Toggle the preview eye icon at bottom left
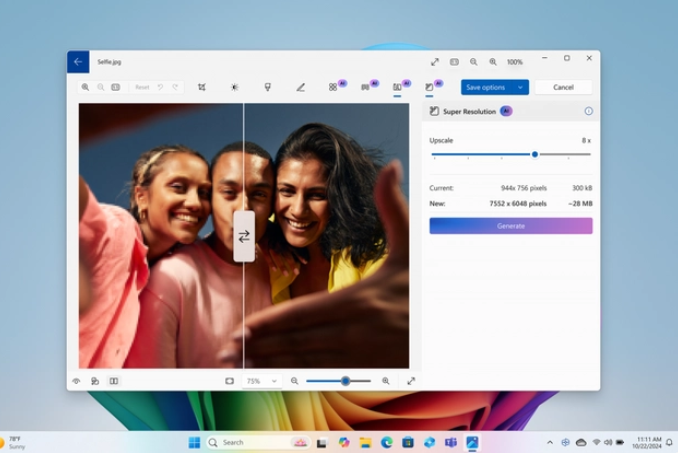Image resolution: width=678 pixels, height=453 pixels. tap(77, 381)
